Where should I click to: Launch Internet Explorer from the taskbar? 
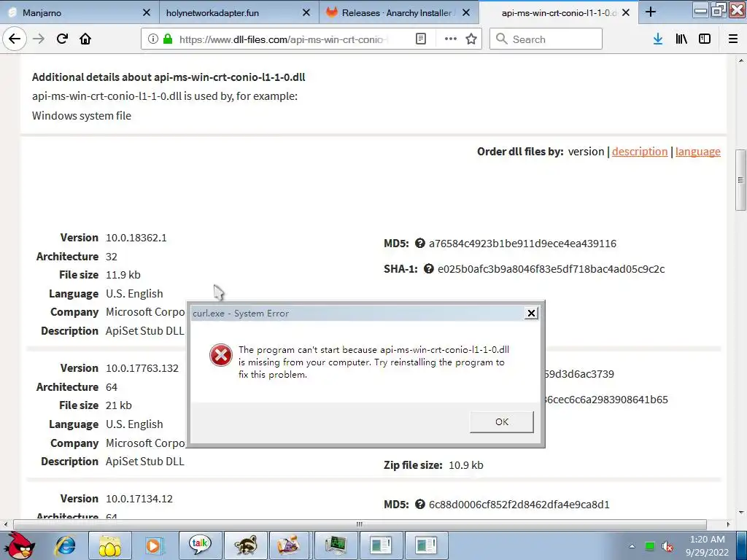[x=65, y=545]
